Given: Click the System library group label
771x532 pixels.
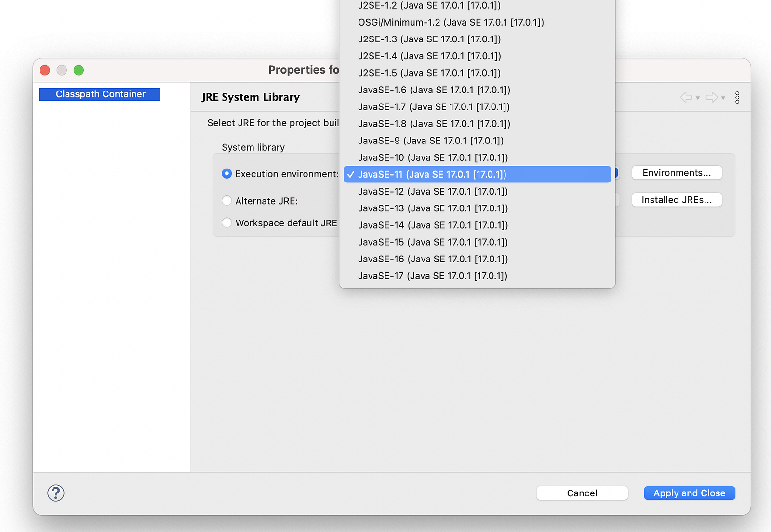Looking at the screenshot, I should coord(253,147).
